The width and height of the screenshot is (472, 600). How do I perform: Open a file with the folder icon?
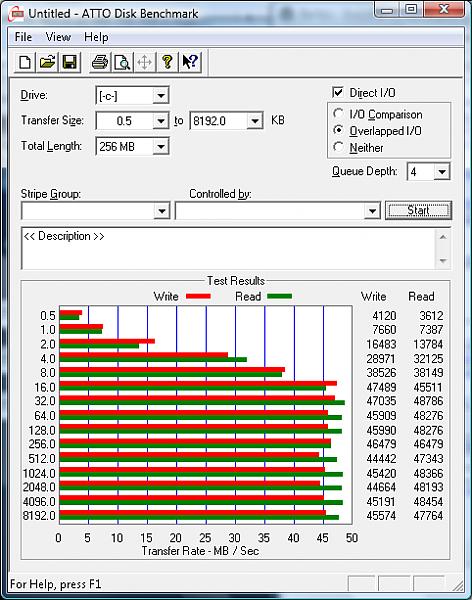click(x=47, y=62)
